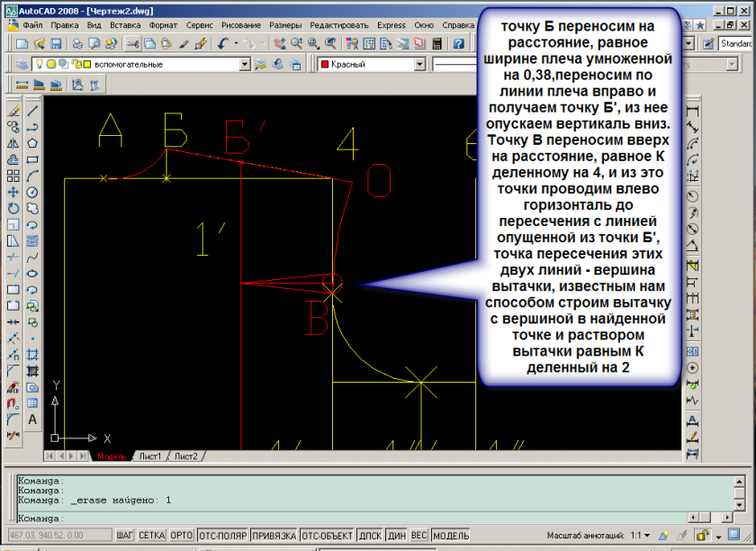Open the Красный color dropdown

[x=418, y=65]
